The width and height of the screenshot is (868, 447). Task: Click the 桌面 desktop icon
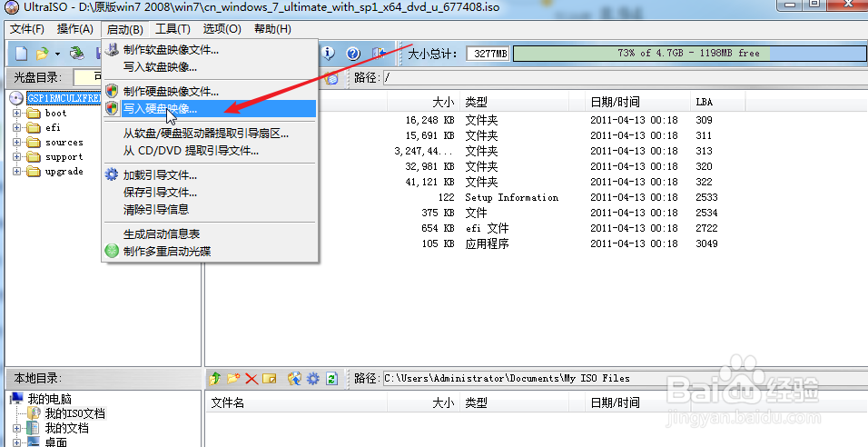point(34,442)
